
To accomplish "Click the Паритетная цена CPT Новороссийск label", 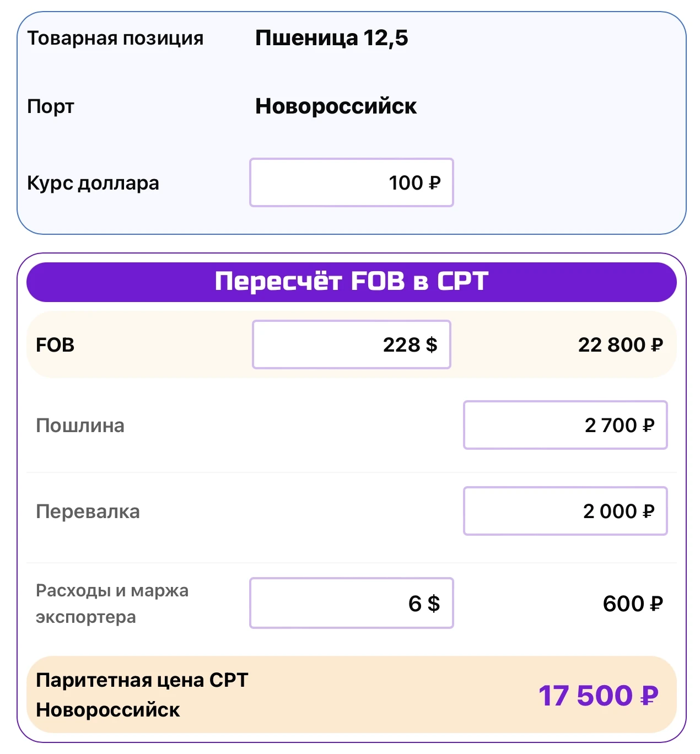I will coord(142,694).
